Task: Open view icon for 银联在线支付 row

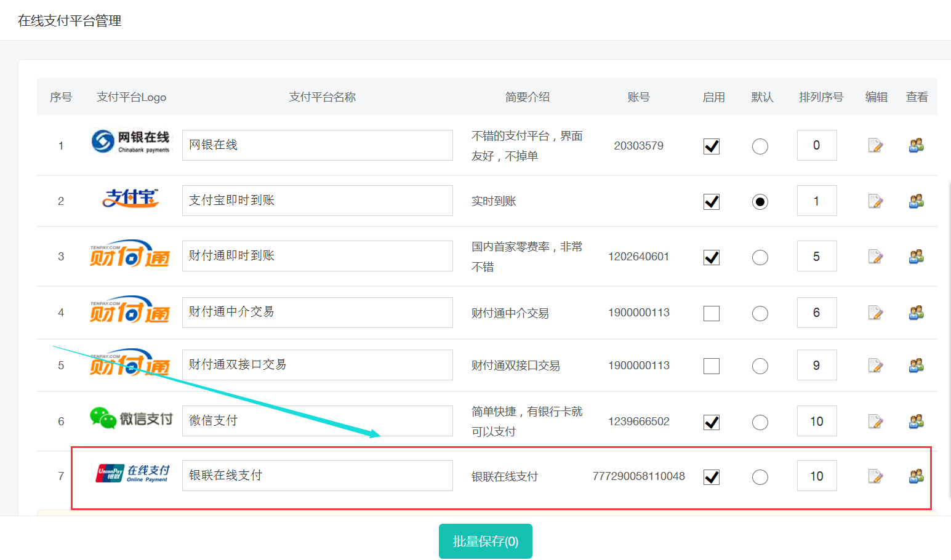Action: coord(917,476)
